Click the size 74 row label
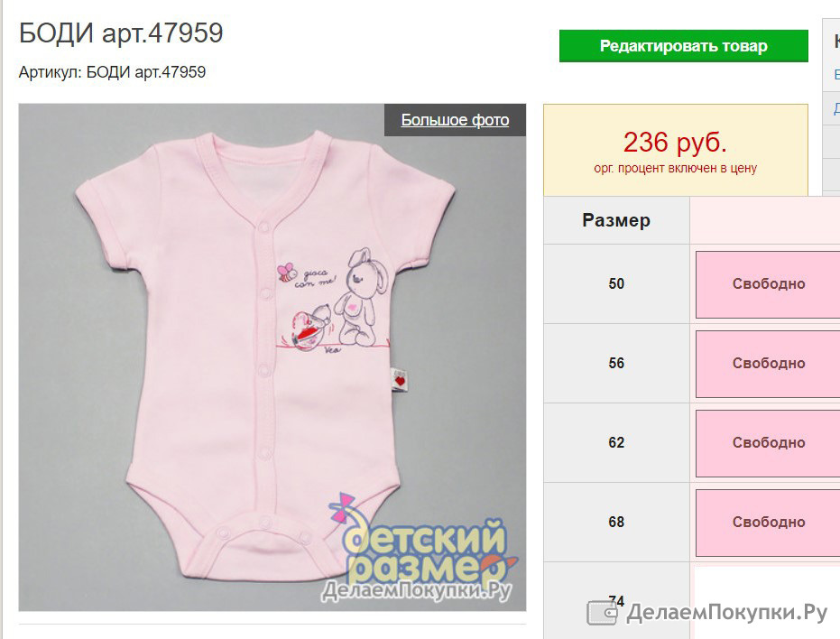 click(x=616, y=601)
